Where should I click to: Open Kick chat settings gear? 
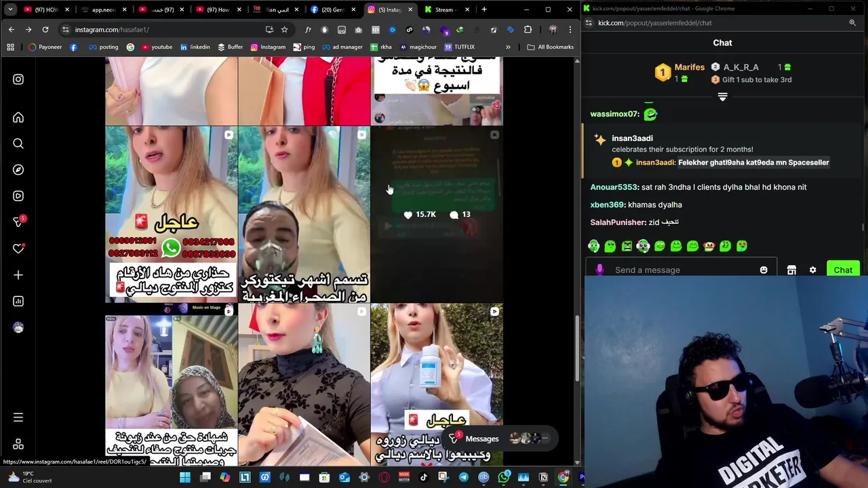pos(812,270)
